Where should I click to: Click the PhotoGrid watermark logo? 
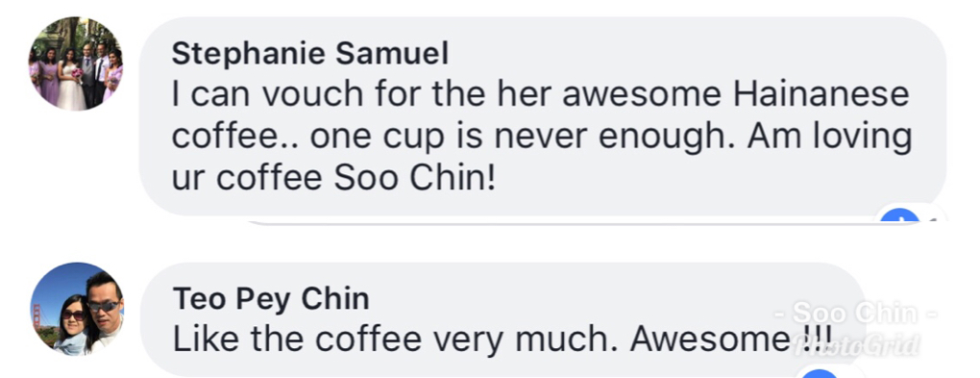[856, 344]
